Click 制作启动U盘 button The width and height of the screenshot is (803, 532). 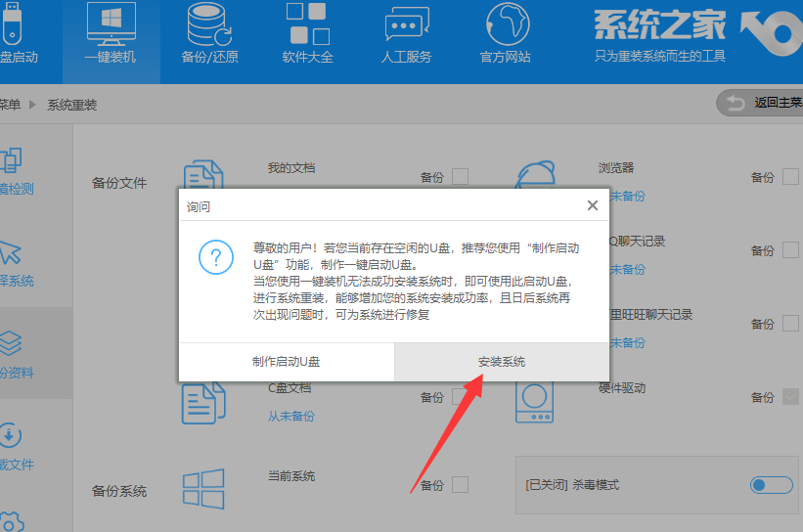click(x=286, y=362)
